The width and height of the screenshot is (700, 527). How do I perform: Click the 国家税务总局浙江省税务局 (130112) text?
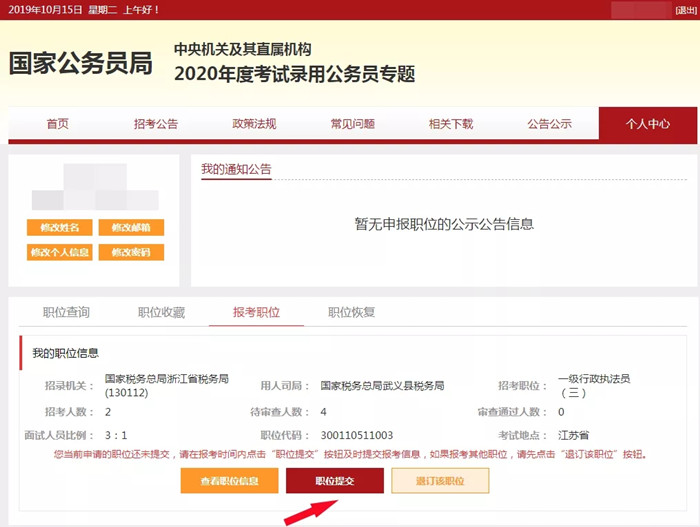tap(167, 385)
